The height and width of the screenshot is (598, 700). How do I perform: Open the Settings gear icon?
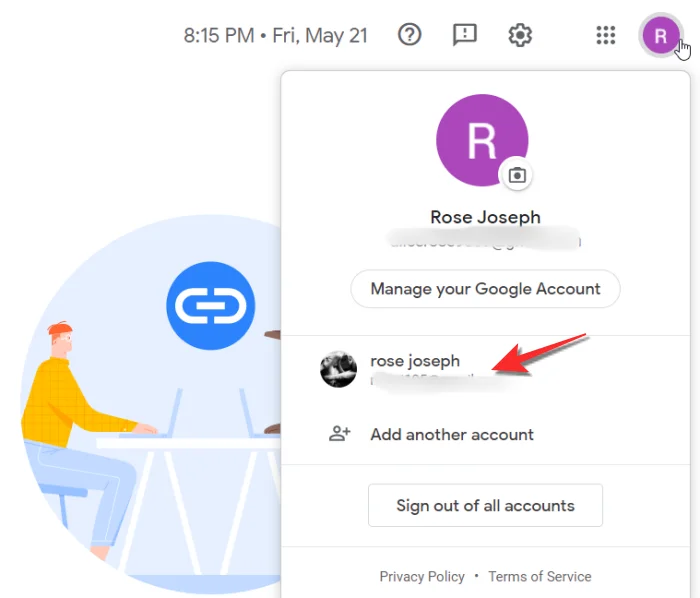520,35
